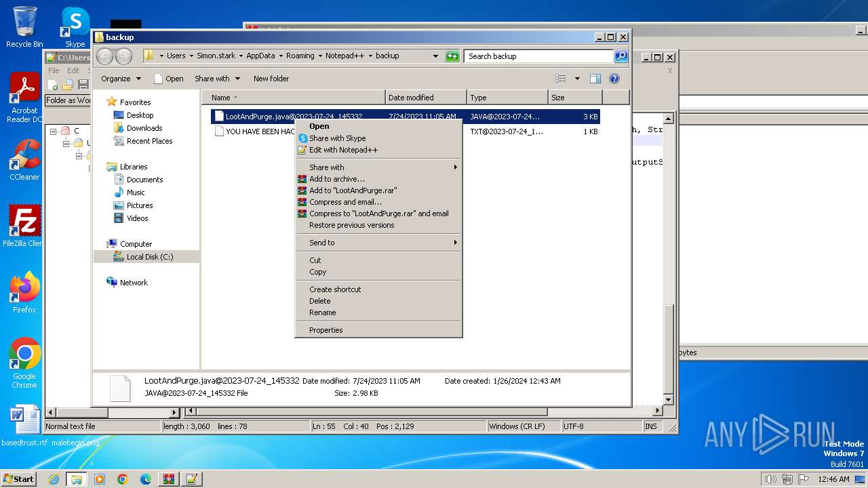Viewport: 868px width, 488px height.
Task: Click the Start button
Action: click(18, 479)
